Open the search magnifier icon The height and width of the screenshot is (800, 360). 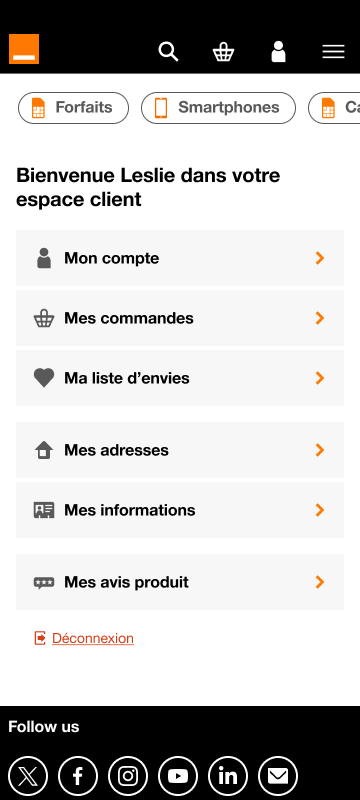pyautogui.click(x=168, y=52)
